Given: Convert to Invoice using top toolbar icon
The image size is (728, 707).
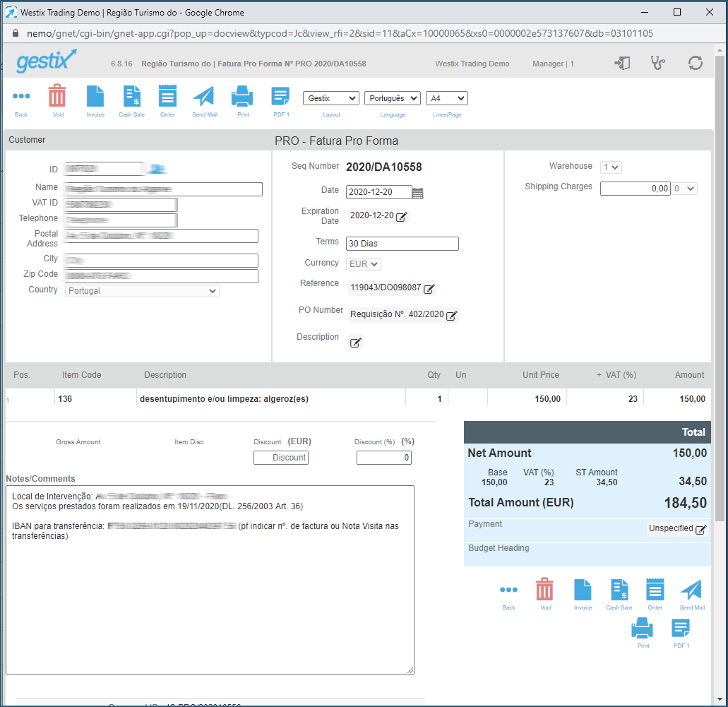Looking at the screenshot, I should pos(95,96).
